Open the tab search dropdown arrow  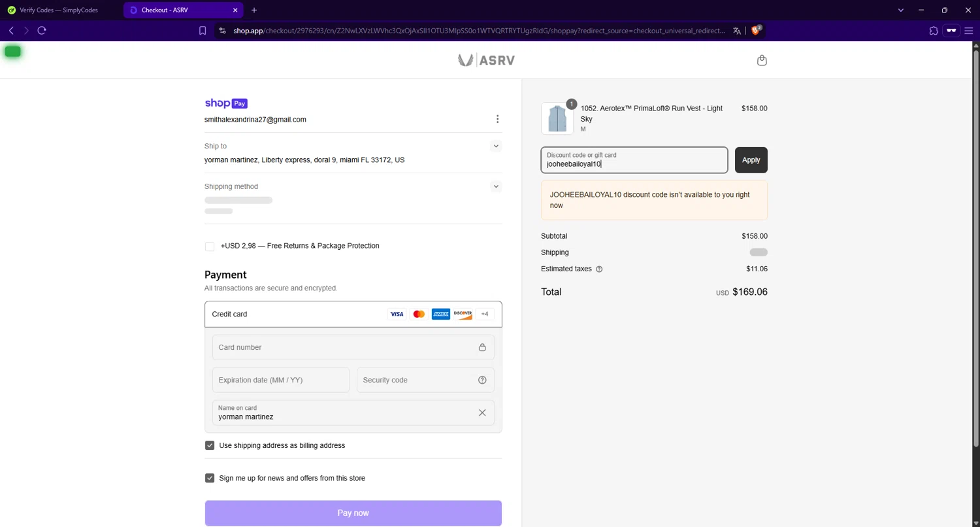[900, 10]
